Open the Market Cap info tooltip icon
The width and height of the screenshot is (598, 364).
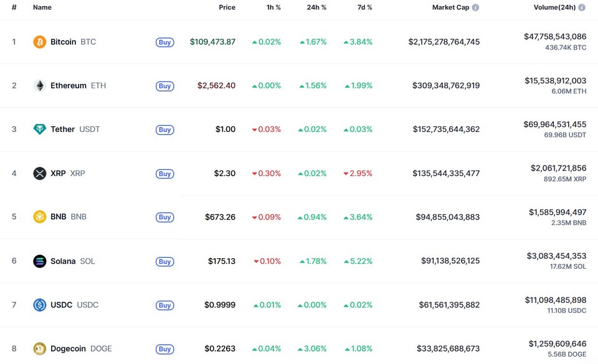[x=475, y=7]
